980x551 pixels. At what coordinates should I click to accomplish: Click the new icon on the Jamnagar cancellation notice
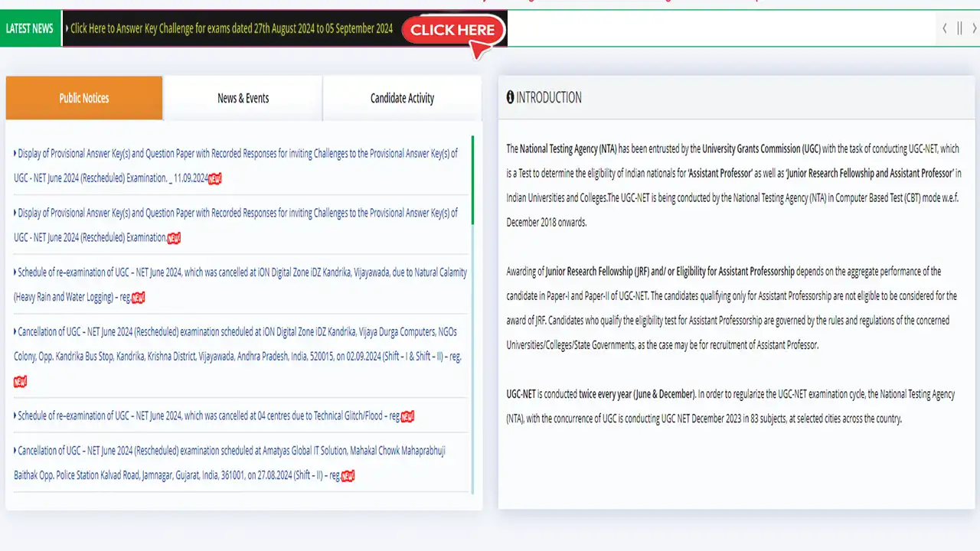tap(347, 475)
